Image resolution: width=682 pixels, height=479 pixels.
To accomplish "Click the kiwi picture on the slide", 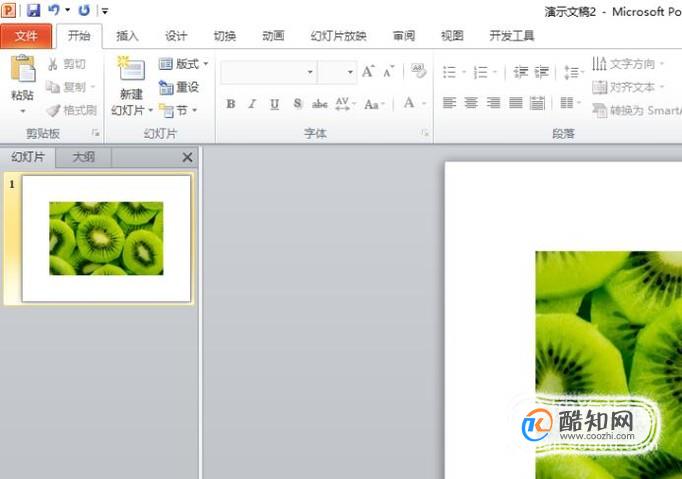I will 608,365.
